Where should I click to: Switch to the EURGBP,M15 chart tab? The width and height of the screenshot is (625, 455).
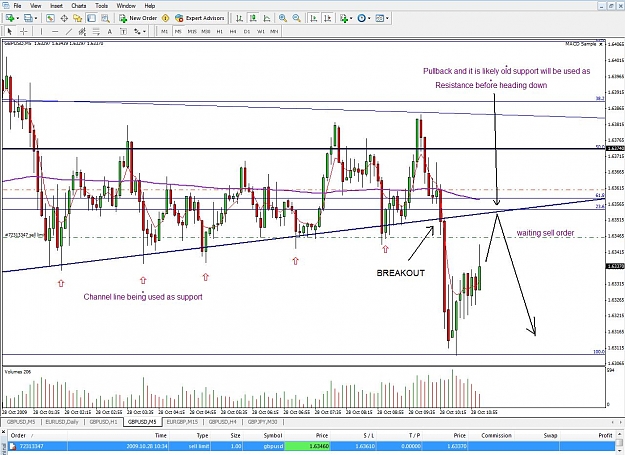(182, 422)
